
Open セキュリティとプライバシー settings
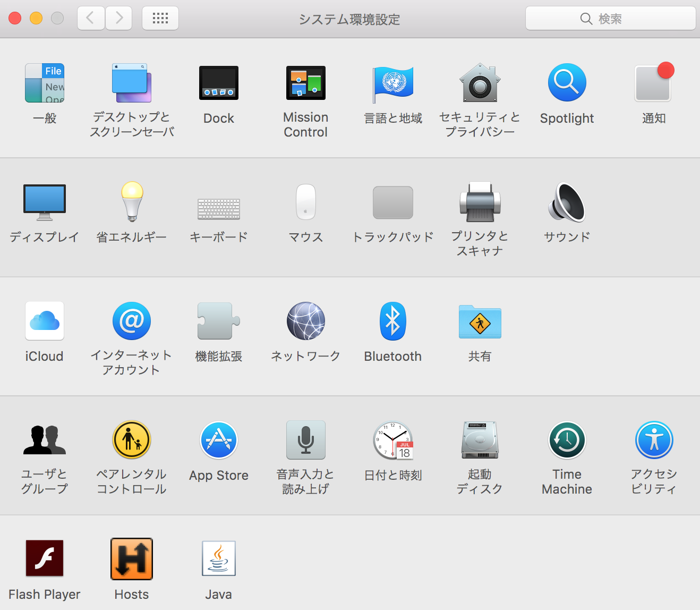(480, 83)
